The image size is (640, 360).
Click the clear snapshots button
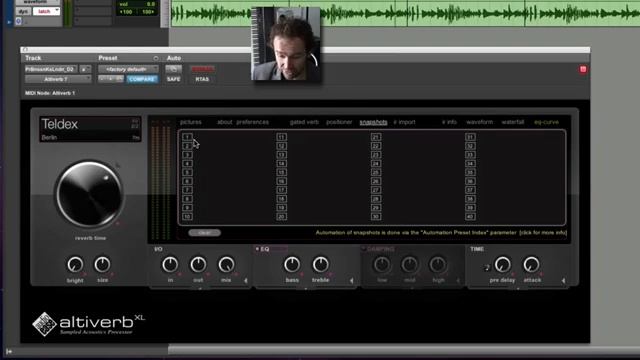[x=204, y=233]
